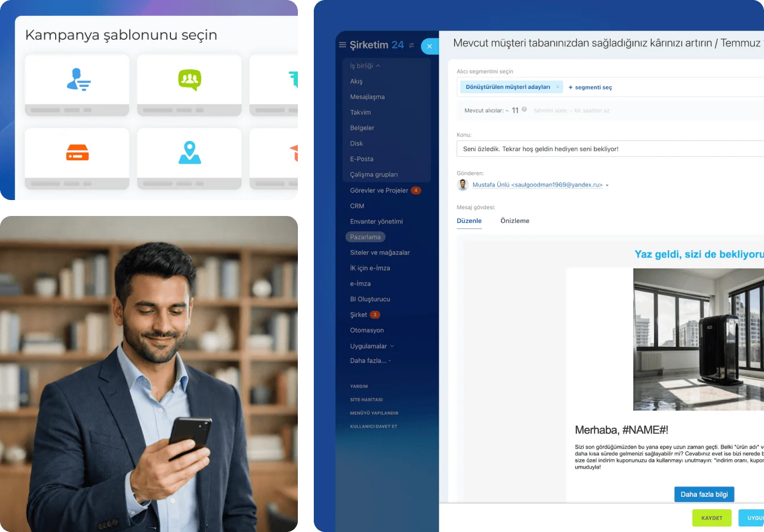Remove the Dönüştürülen müşteri adayları segment chip
764x532 pixels.
558,87
